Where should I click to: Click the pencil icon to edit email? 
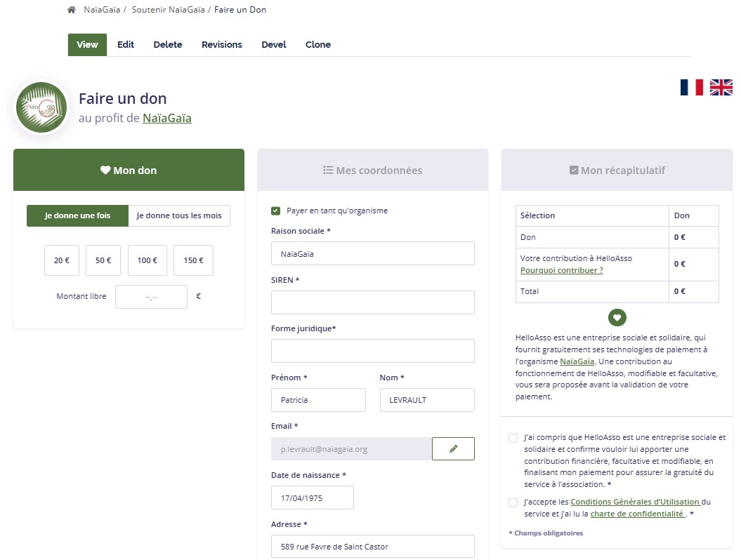click(453, 448)
